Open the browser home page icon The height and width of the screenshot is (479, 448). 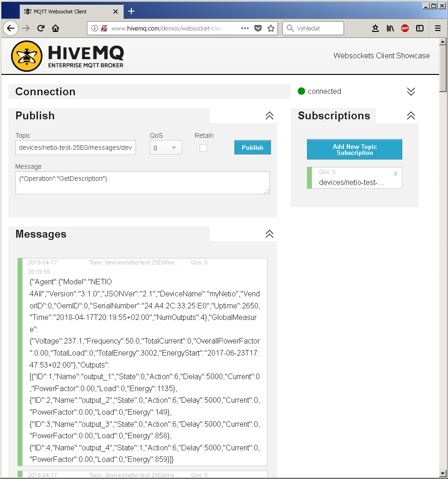pyautogui.click(x=55, y=28)
